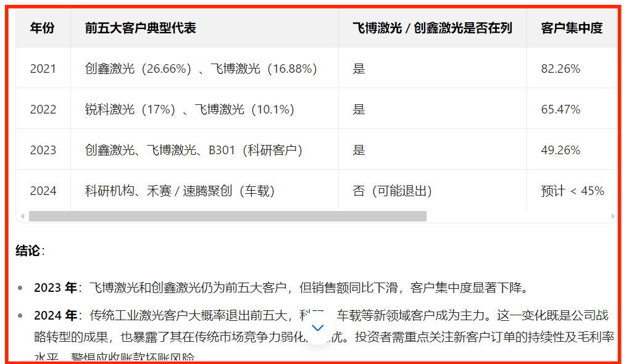Image resolution: width=629 pixels, height=364 pixels.
Task: Click the 是 cell in 2022 row
Action: [359, 109]
